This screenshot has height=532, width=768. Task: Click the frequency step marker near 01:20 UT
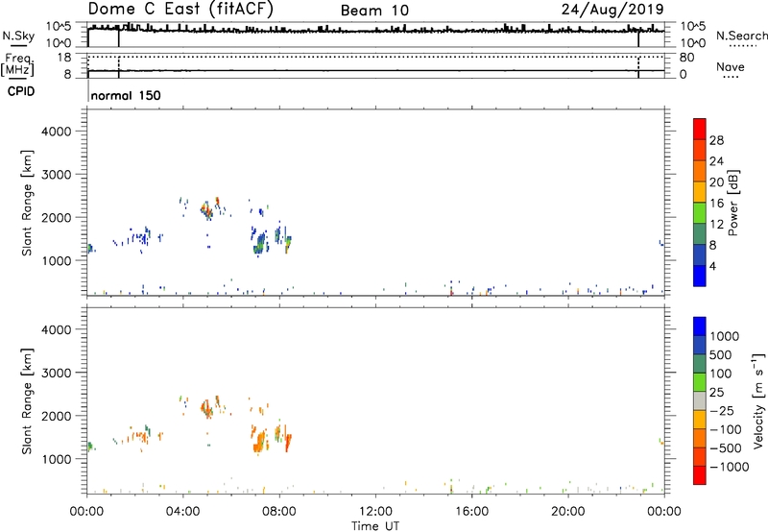point(118,67)
